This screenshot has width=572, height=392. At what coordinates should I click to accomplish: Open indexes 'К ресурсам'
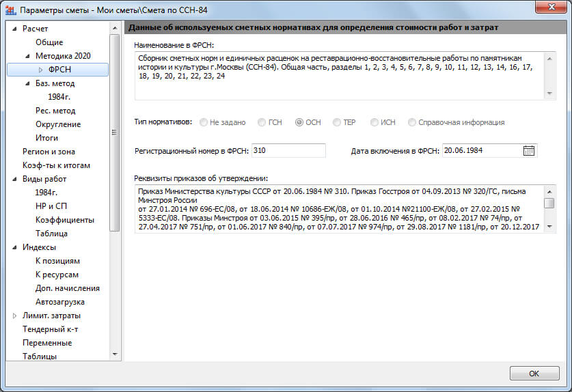point(57,275)
